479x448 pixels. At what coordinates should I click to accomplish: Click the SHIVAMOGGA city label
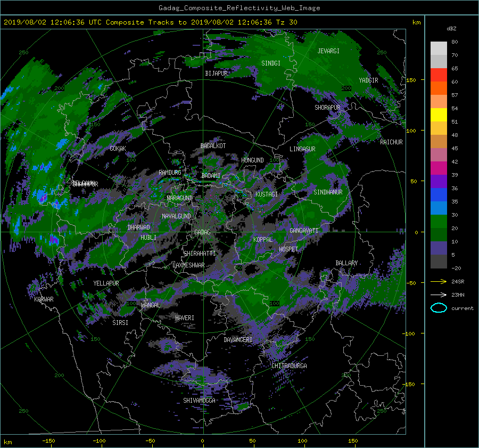[x=199, y=401]
